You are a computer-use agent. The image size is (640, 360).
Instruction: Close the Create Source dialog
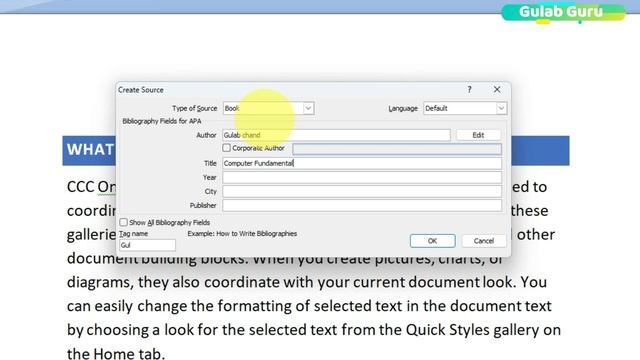pyautogui.click(x=497, y=89)
